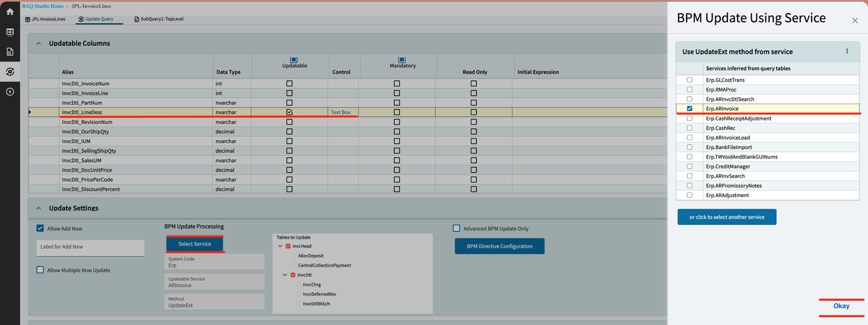This screenshot has height=325, width=868.
Task: Click the Label for Add New field
Action: 90,247
